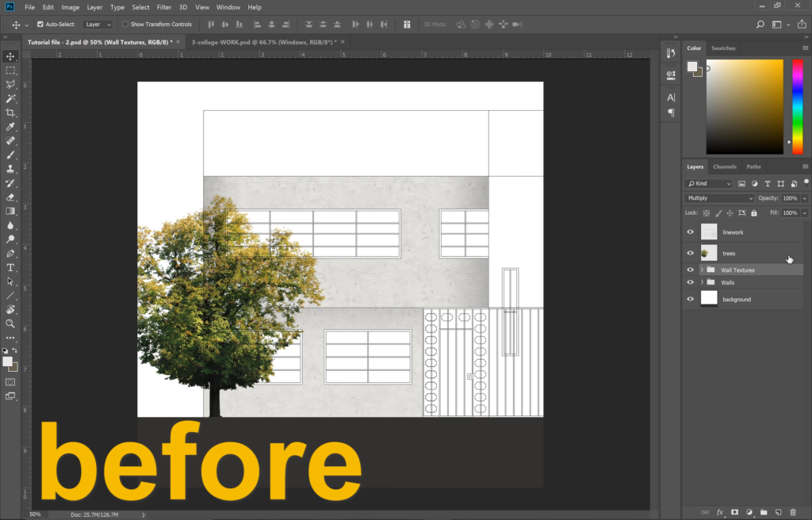Open the Multiply blend mode dropdown
The image size is (812, 520).
719,198
